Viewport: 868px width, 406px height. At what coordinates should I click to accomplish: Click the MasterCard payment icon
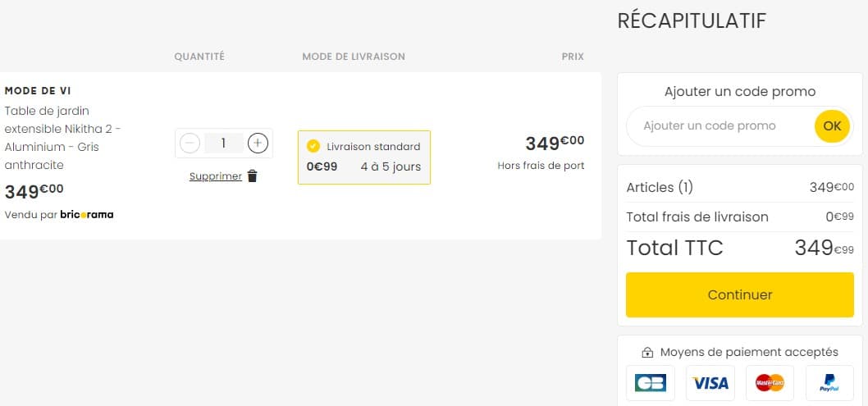[770, 383]
